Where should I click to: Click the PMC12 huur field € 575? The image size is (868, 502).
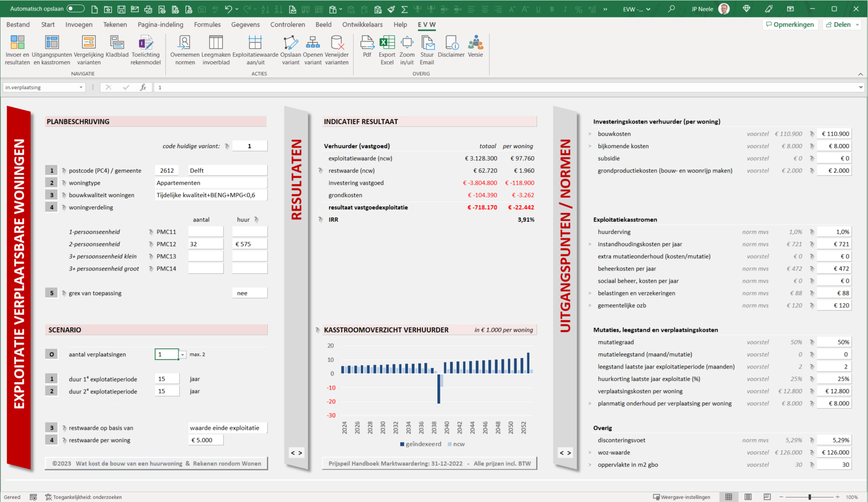[250, 244]
